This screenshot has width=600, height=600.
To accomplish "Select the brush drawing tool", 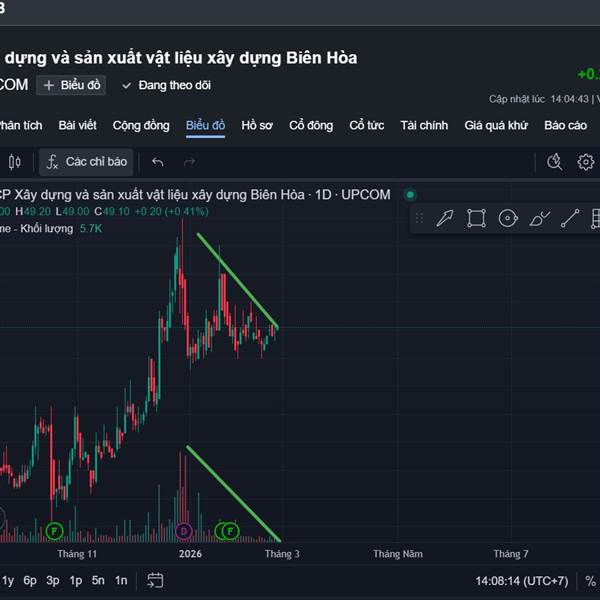I will 539,218.
